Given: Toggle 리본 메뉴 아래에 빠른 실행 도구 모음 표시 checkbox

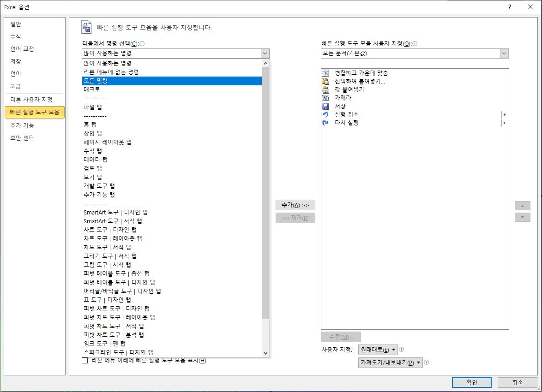Looking at the screenshot, I should 84,361.
